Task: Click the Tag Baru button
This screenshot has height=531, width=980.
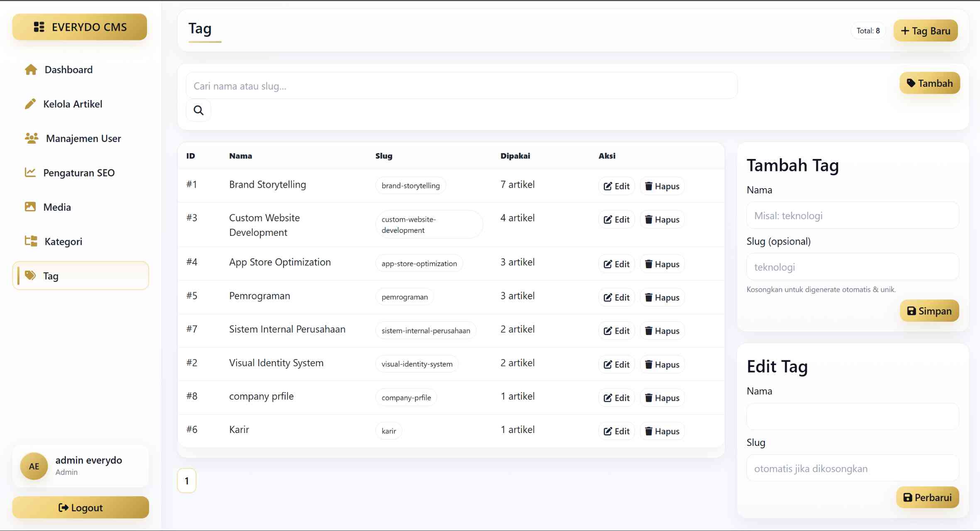Action: (x=926, y=31)
